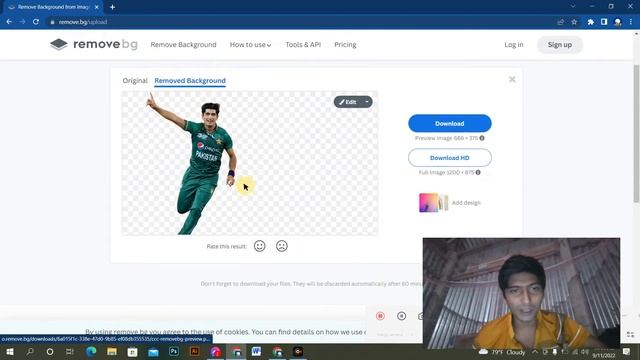
Task: Expand the Chrome tab search chevron
Action: (573, 7)
